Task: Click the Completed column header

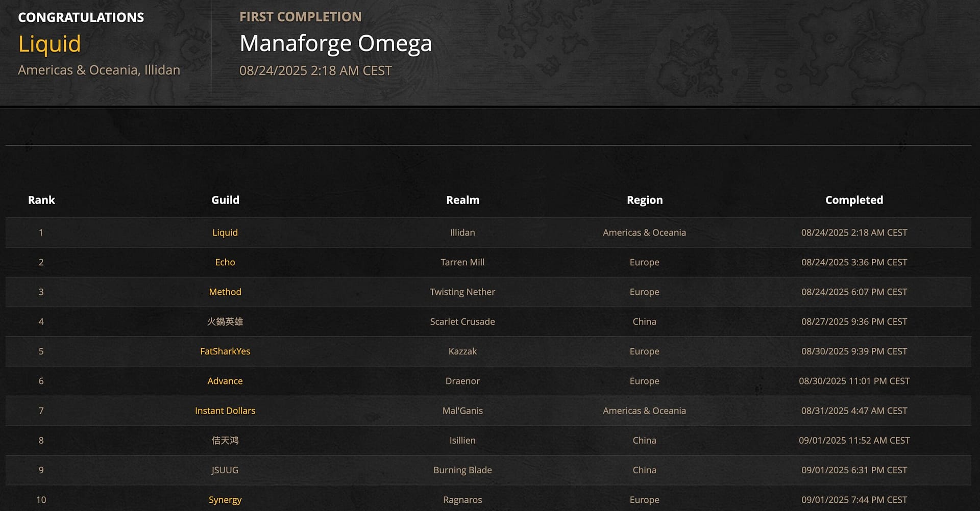Action: pos(854,200)
